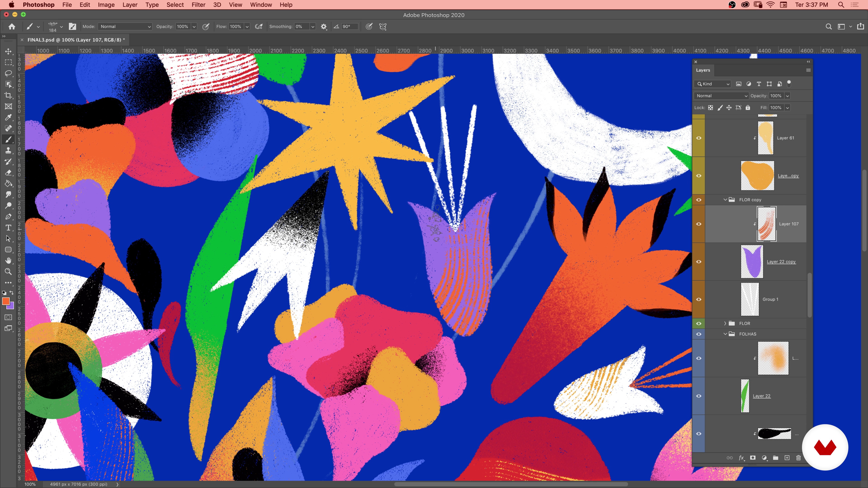868x488 pixels.
Task: Open the brush settings panel icon
Action: (x=72, y=27)
